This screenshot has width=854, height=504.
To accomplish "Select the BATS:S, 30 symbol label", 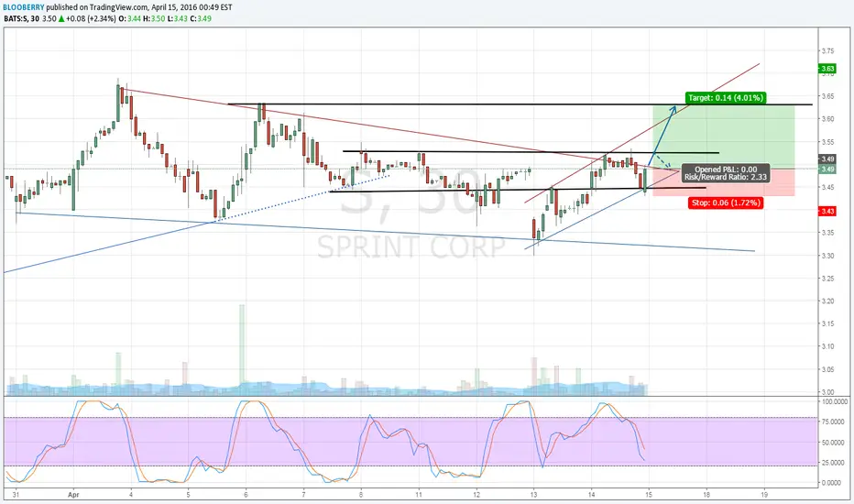I will 22,18.
